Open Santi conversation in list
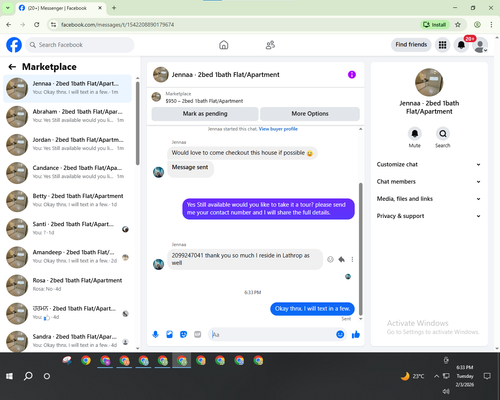500x400 pixels. pos(67,229)
